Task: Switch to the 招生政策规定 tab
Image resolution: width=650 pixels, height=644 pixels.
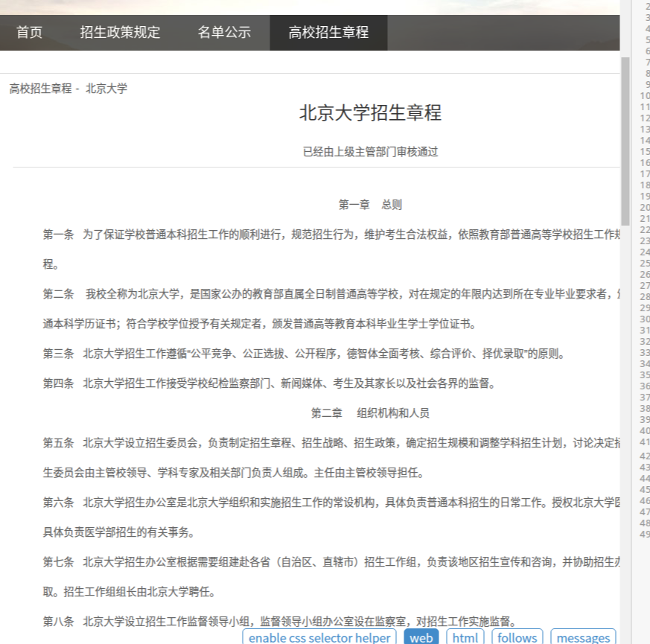Action: click(x=120, y=33)
